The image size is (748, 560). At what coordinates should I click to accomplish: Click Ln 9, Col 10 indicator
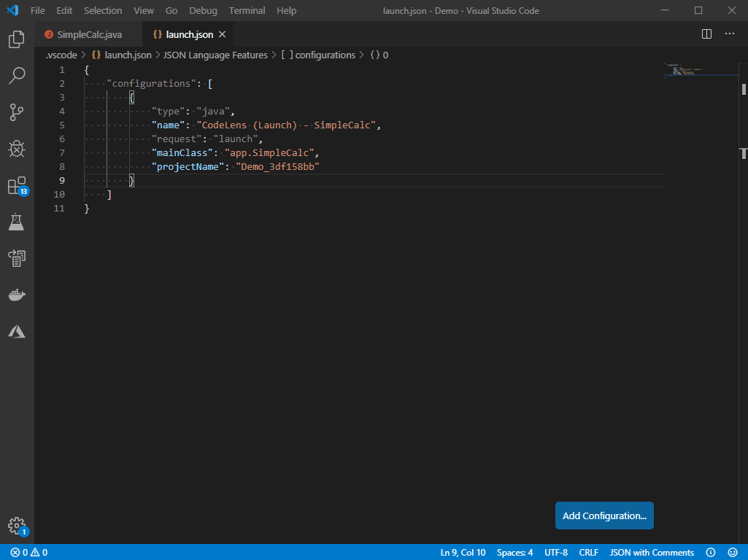pyautogui.click(x=463, y=553)
